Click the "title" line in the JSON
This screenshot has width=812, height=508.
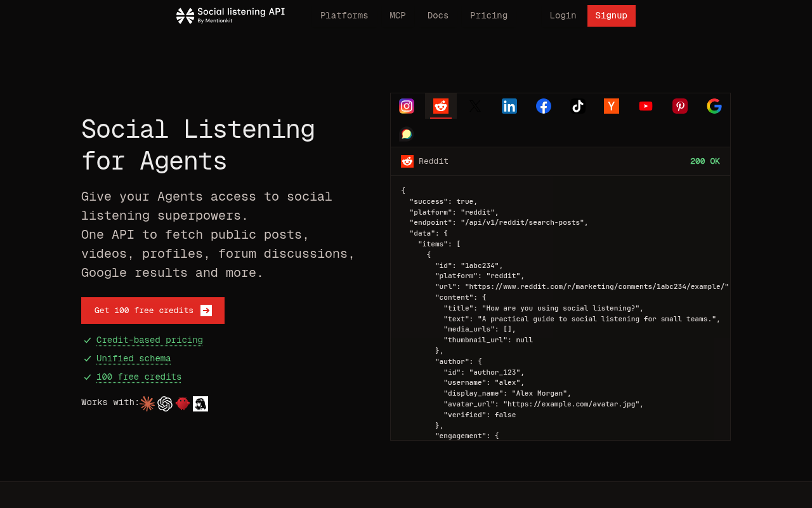pyautogui.click(x=544, y=308)
